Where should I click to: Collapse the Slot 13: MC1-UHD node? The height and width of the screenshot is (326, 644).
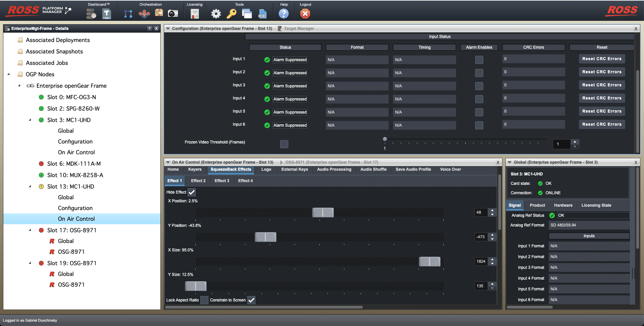(30, 187)
